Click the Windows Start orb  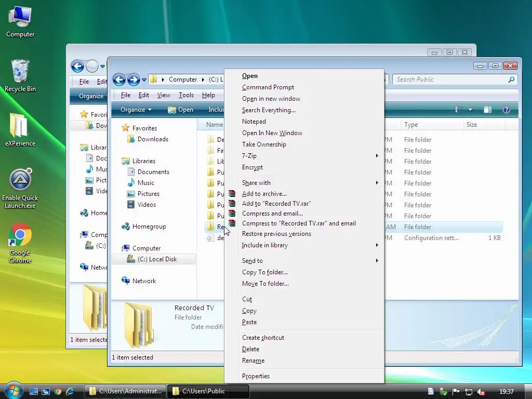(14, 391)
